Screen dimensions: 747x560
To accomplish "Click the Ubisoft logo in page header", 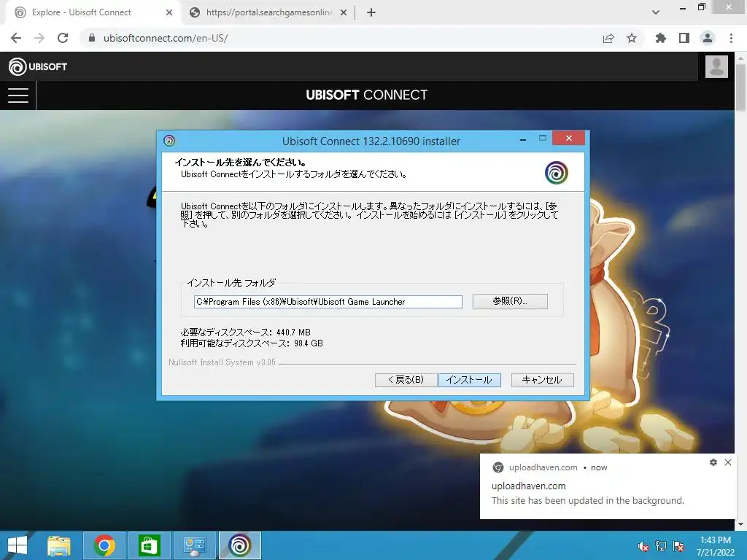I will click(38, 66).
